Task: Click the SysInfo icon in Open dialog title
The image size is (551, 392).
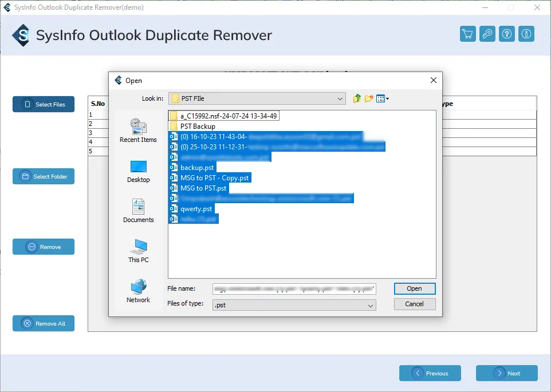Action: coord(119,80)
